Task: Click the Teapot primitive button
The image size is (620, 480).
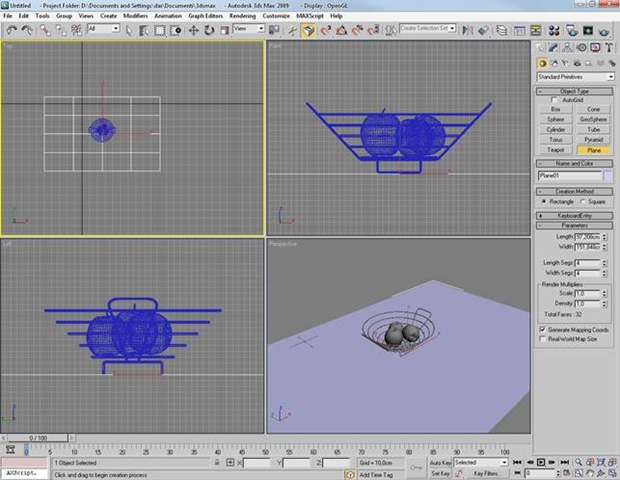Action: [x=555, y=149]
